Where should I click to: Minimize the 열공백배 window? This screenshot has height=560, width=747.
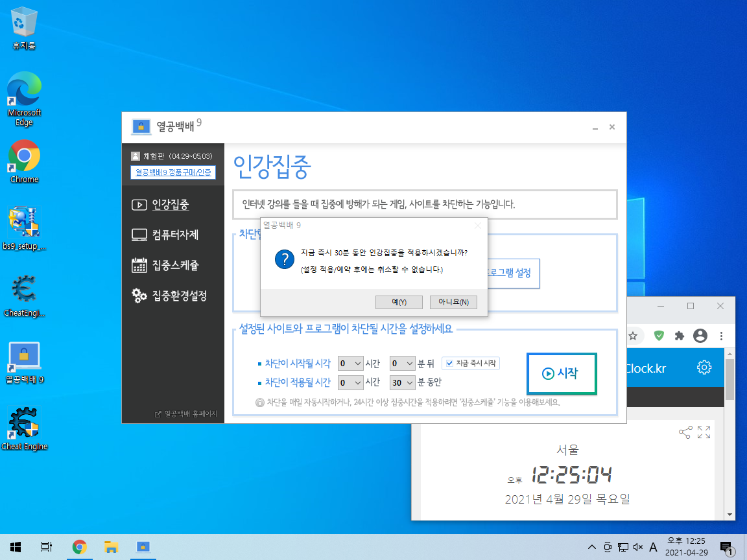coord(595,128)
